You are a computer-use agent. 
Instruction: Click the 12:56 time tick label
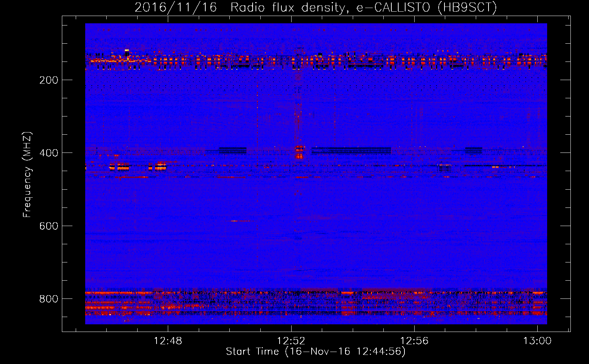(x=414, y=341)
